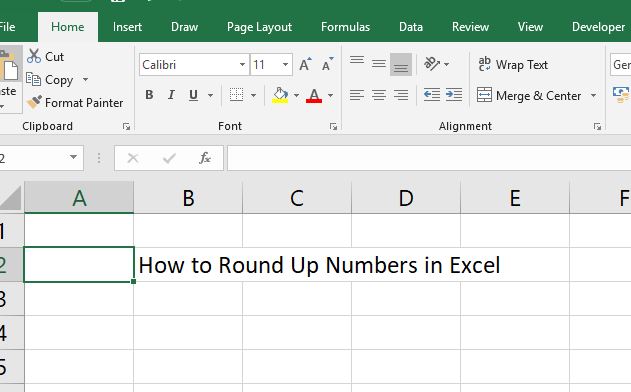Open font color dropdown arrow
Viewport: 631px width, 392px height.
click(x=330, y=95)
